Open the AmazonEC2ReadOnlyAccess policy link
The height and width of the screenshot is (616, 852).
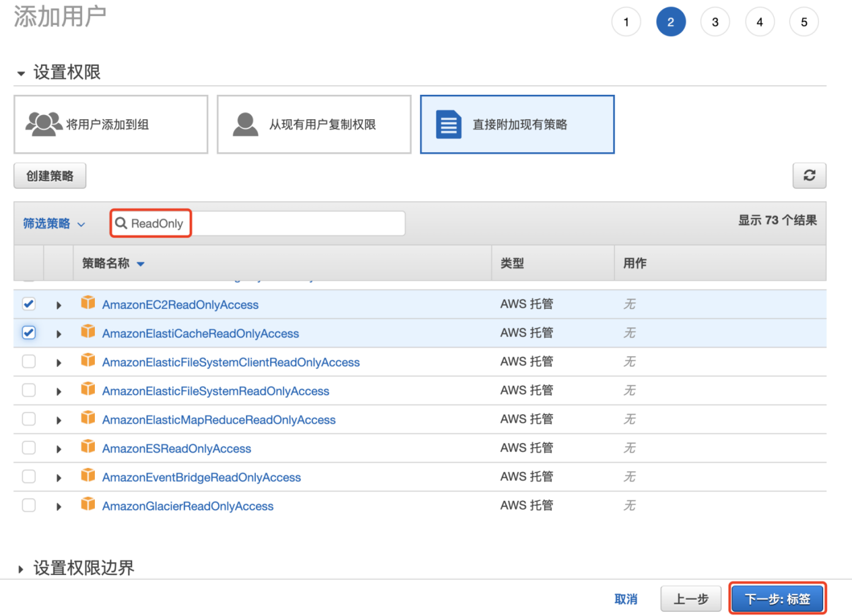pos(181,305)
